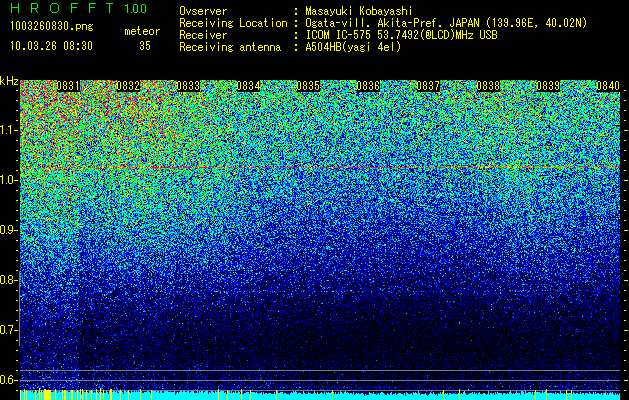
Task: Click the 0.9 kHz axis label
Action: [x=8, y=230]
